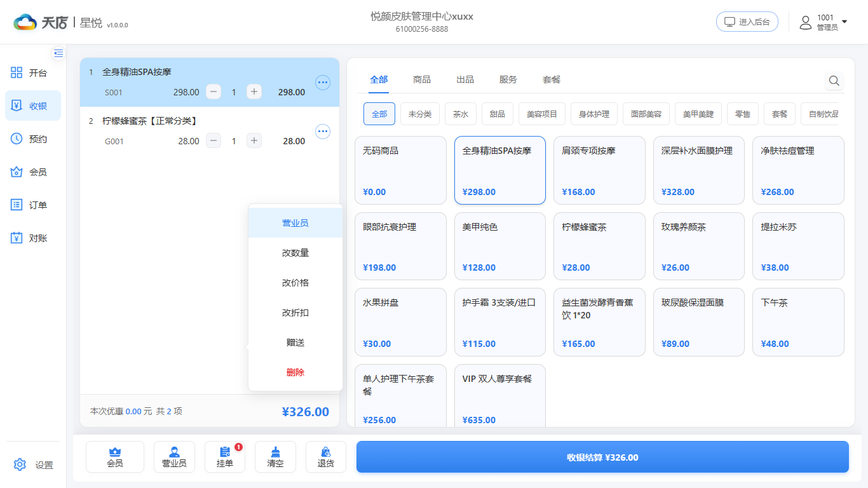Add VIP 双人尊享套餐 product card
The width and height of the screenshot is (868, 488).
500,396
